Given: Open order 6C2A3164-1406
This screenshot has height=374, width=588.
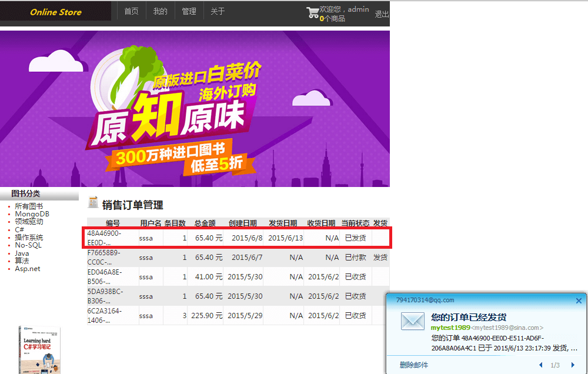Looking at the screenshot, I should (x=104, y=316).
